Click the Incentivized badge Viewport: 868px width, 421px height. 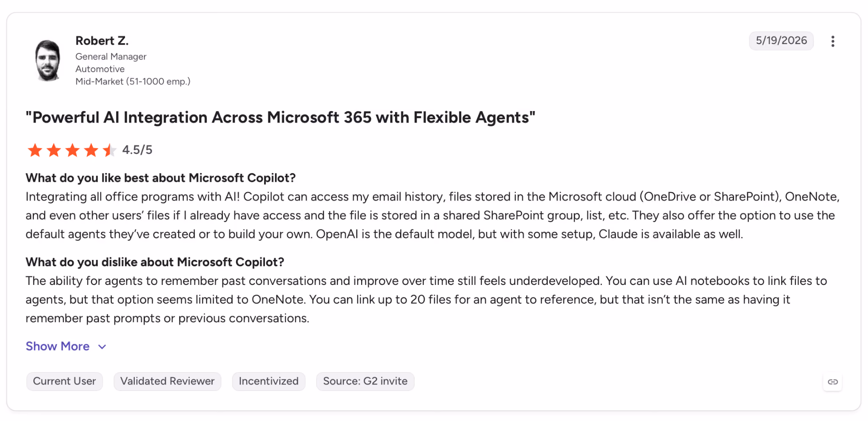269,381
